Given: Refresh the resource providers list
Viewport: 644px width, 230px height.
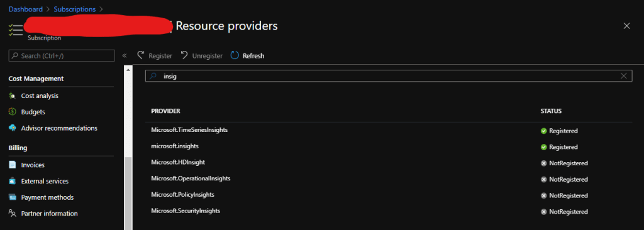Looking at the screenshot, I should pyautogui.click(x=247, y=55).
